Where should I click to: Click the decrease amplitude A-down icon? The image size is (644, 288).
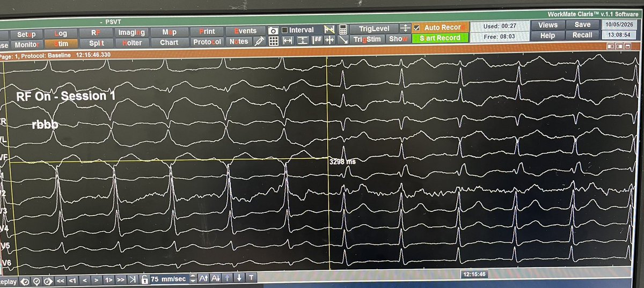coord(216,278)
